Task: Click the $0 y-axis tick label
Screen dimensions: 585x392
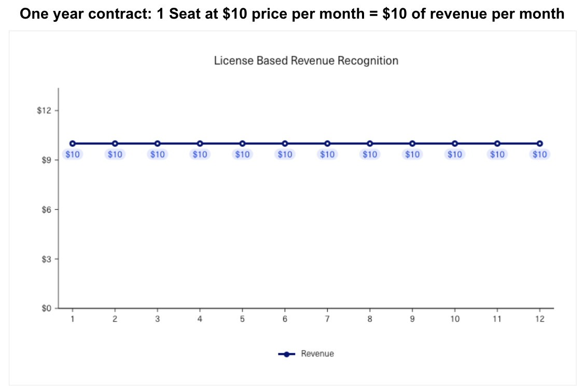Action: click(x=46, y=309)
